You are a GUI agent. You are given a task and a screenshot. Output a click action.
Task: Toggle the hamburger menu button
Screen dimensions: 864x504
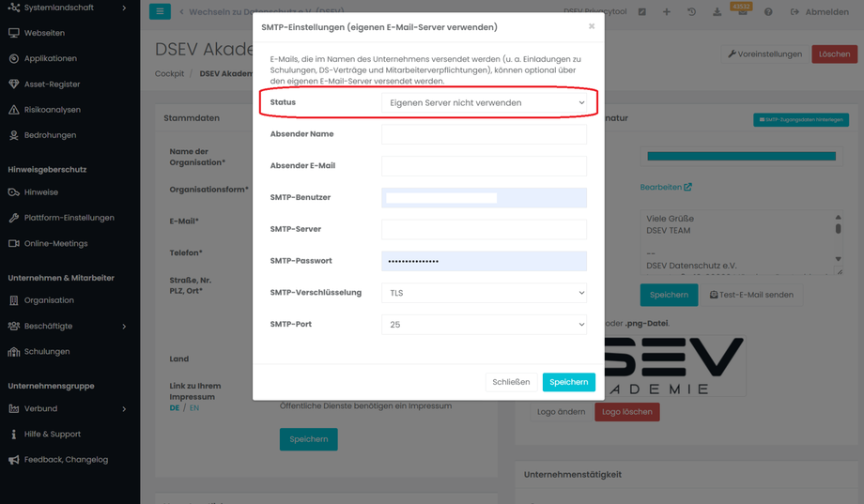point(160,11)
